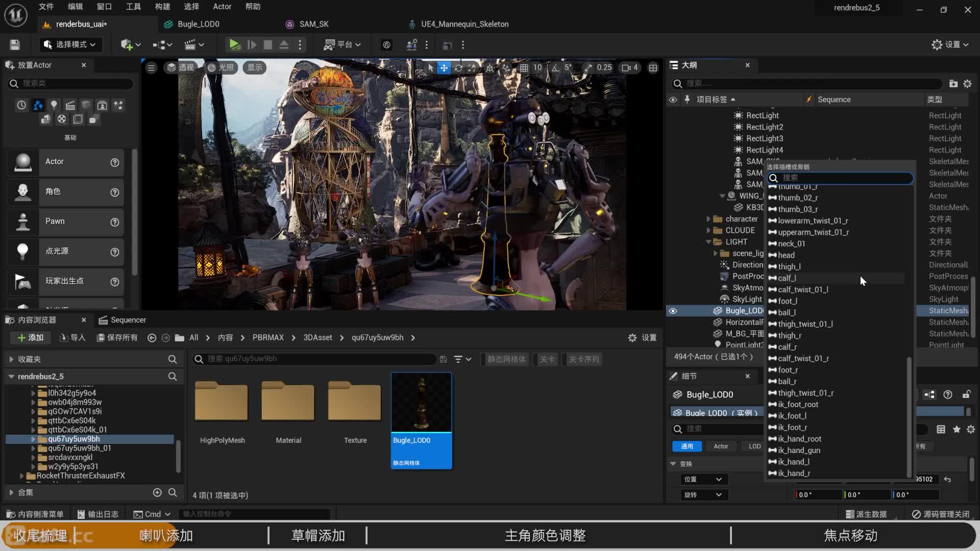Toggle scale snapping (0.25)
This screenshot has width=980, height=551.
point(588,67)
